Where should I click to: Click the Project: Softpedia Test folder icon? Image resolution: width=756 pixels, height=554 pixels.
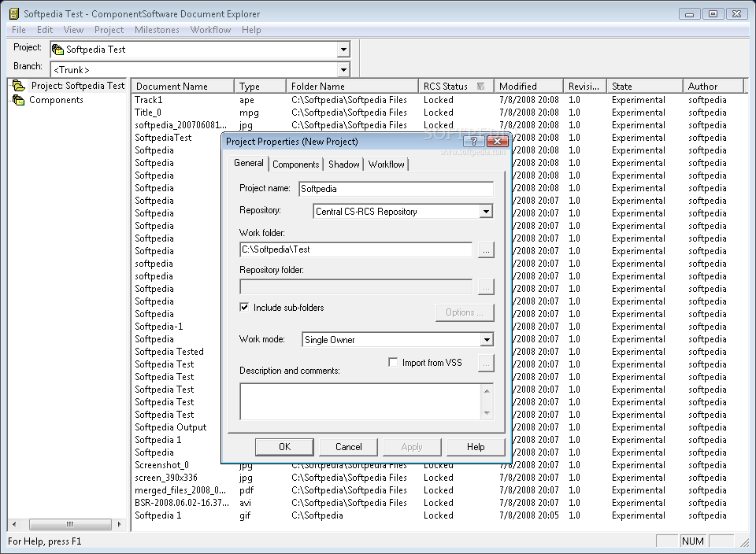tap(19, 86)
